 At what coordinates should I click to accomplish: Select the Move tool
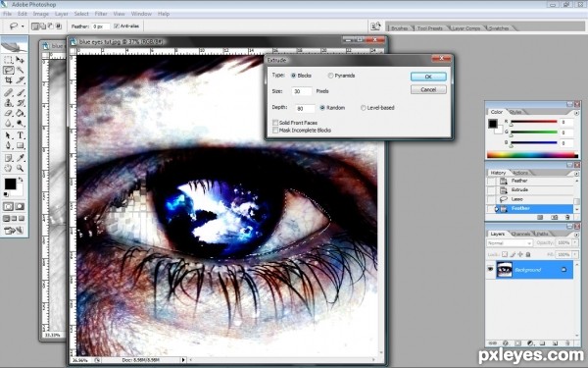[20, 60]
